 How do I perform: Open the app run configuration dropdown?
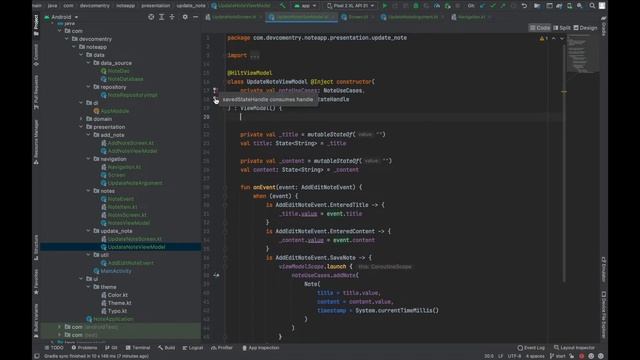(305, 6)
